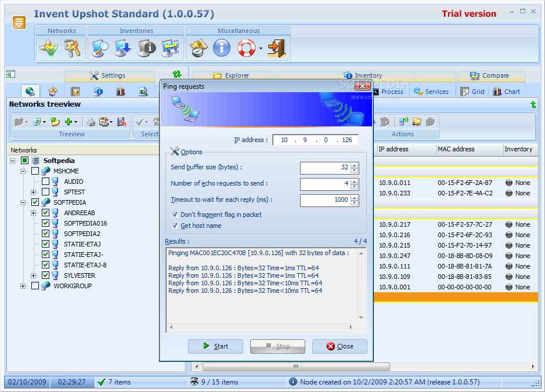The height and width of the screenshot is (392, 545).
Task: Click the ping signal icon in Actions
Action: [403, 122]
